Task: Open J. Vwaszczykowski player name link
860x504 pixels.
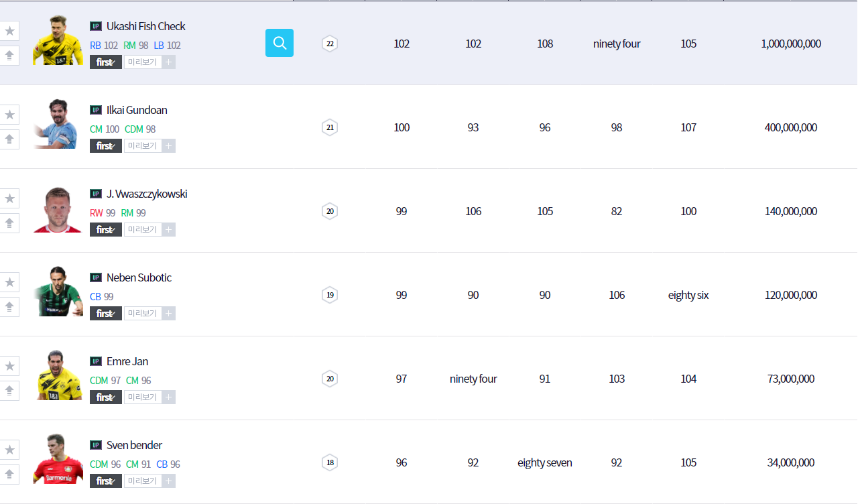Action: [x=147, y=194]
